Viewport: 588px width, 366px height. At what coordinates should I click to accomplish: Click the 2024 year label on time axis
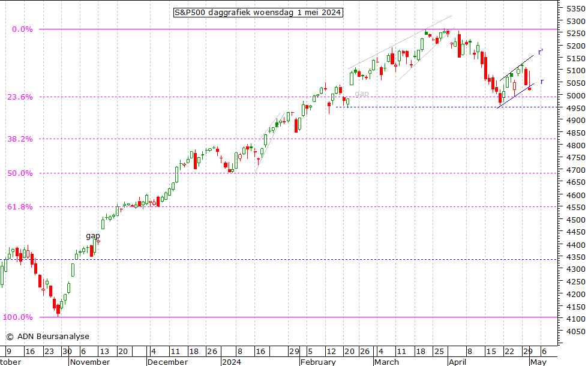232,362
